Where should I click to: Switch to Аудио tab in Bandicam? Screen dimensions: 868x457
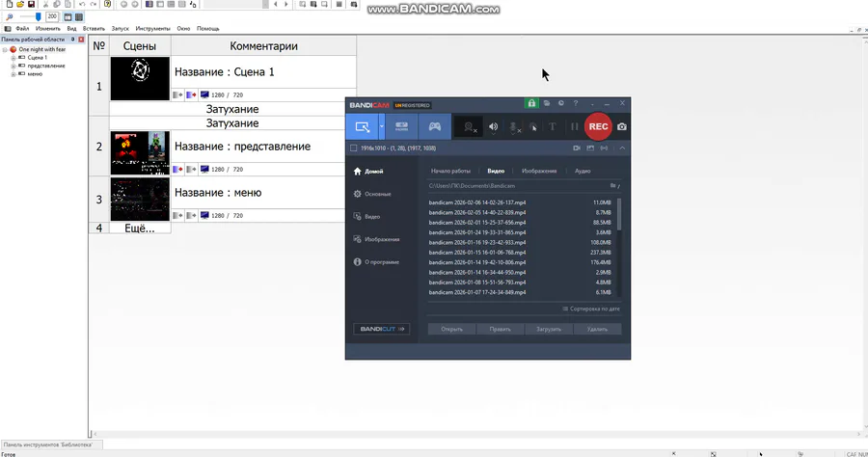pyautogui.click(x=583, y=171)
